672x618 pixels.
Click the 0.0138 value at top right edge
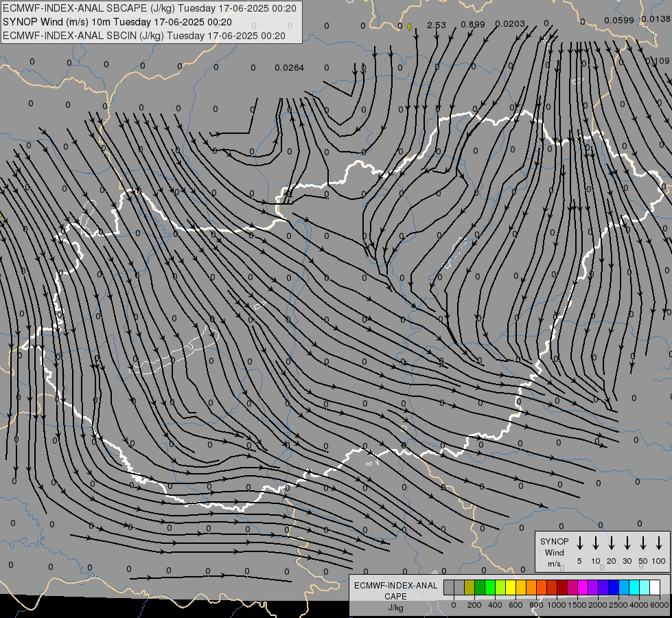[656, 19]
